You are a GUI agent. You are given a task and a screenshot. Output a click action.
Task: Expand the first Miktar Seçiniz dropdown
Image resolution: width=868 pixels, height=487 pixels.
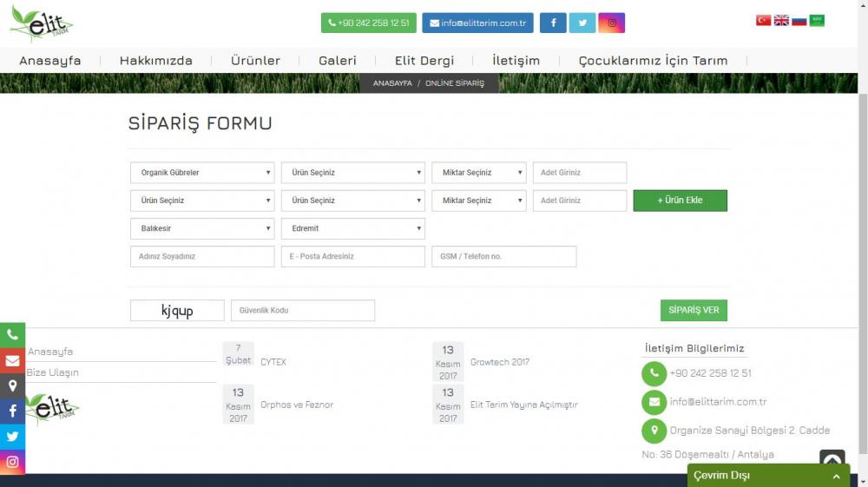[x=478, y=173]
